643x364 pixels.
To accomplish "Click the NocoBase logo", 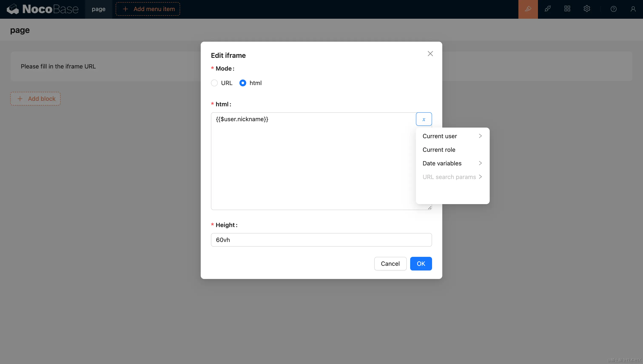I will pyautogui.click(x=43, y=9).
